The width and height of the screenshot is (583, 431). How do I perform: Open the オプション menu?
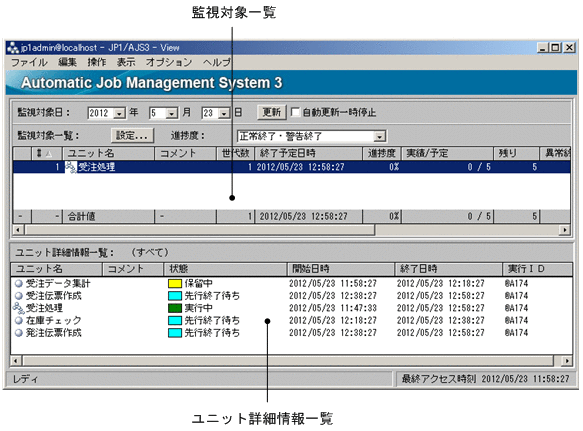pos(169,62)
